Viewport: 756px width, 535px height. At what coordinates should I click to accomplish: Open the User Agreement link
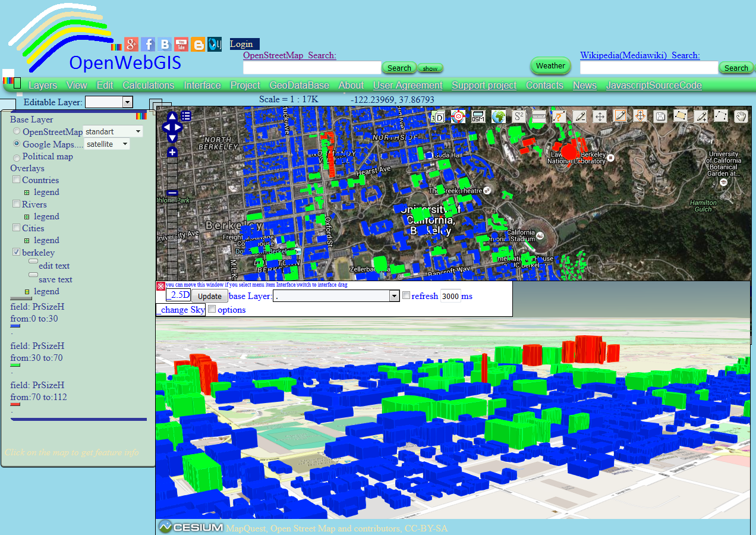408,85
